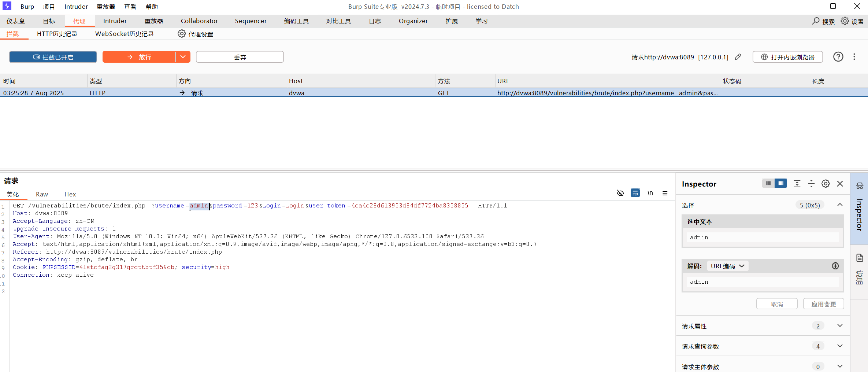This screenshot has height=372, width=868.
Task: Open the 项目 menu
Action: [x=49, y=7]
